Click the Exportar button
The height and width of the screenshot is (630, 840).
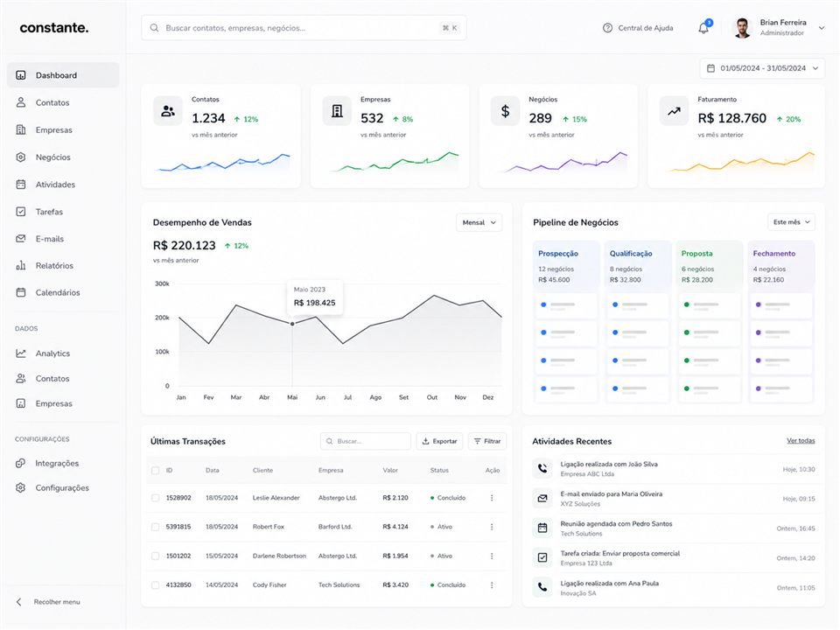point(440,441)
